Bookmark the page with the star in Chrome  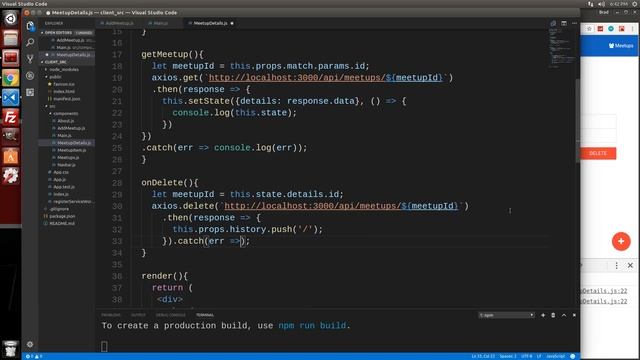(x=589, y=29)
